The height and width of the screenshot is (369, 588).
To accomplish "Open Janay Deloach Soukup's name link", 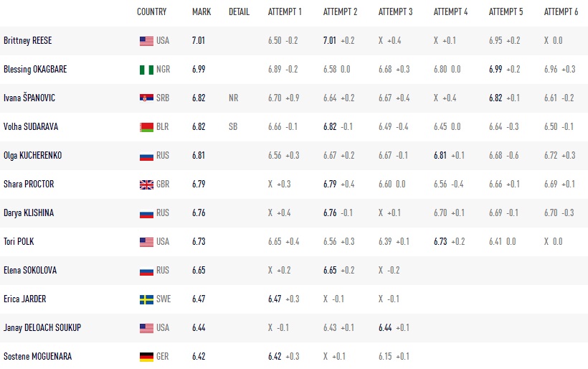I will 42,328.
